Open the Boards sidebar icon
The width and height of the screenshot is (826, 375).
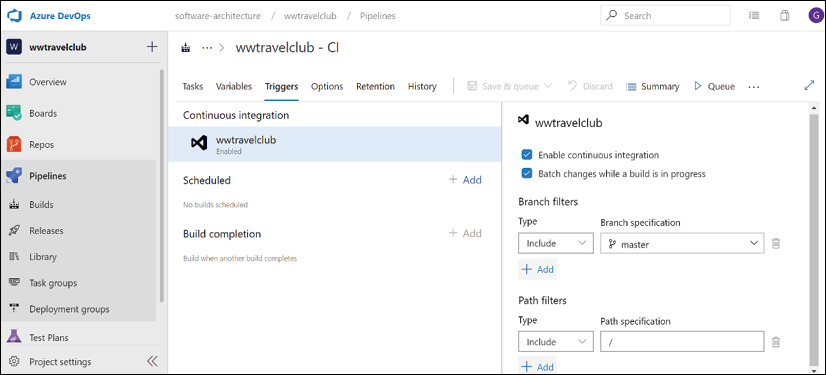click(14, 113)
